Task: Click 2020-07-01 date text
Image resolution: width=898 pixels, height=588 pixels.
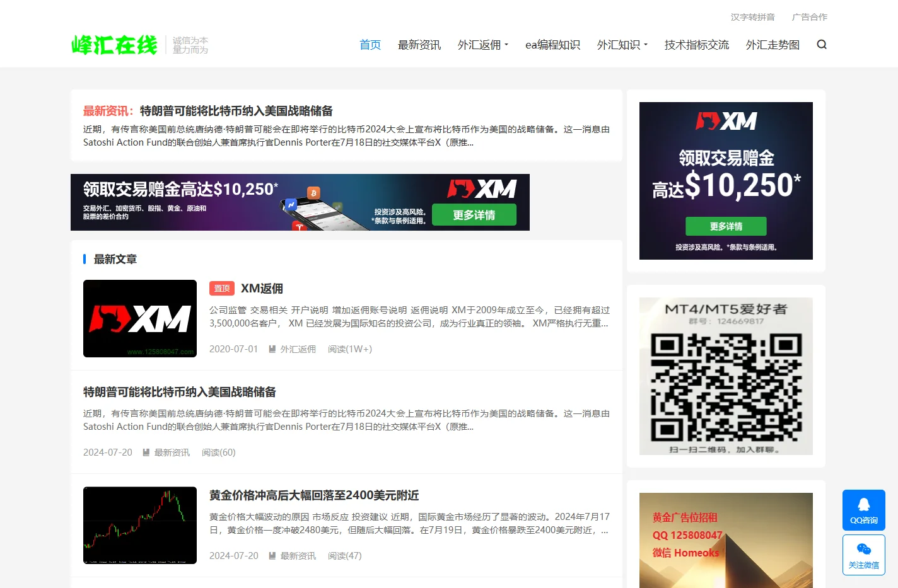Action: (233, 349)
